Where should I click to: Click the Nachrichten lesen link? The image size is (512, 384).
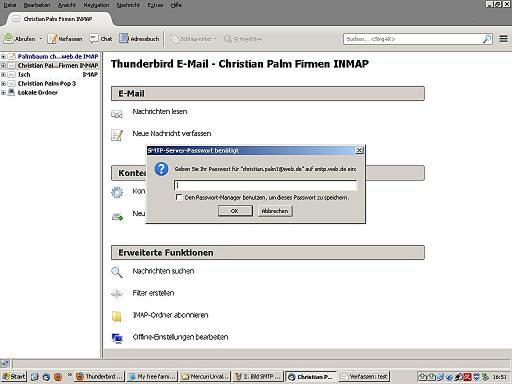(160, 112)
